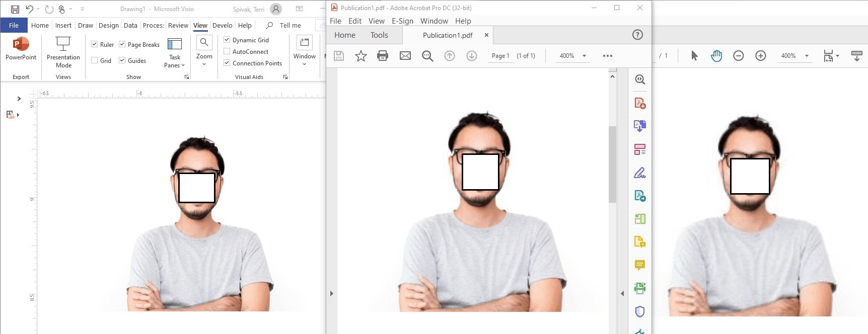Select the hand pan tool at right

716,56
